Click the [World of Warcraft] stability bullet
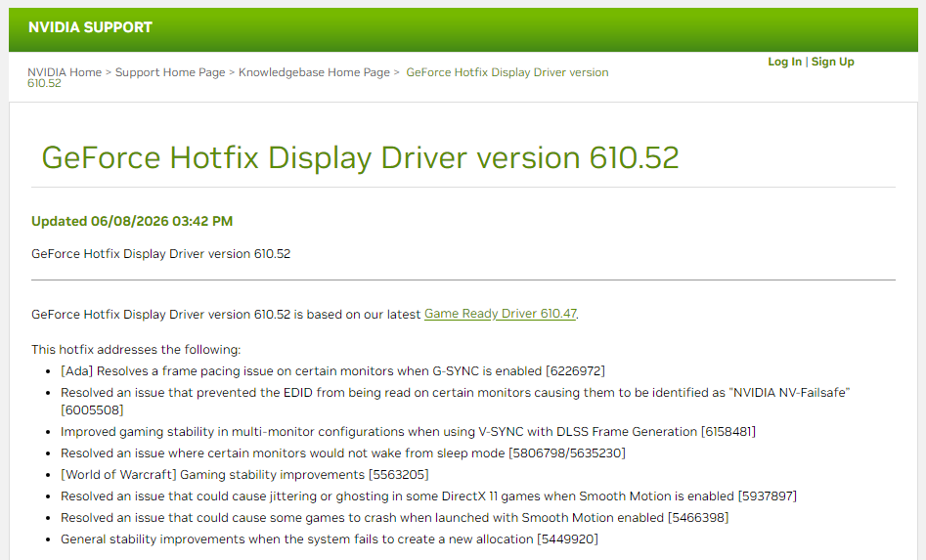 [244, 475]
